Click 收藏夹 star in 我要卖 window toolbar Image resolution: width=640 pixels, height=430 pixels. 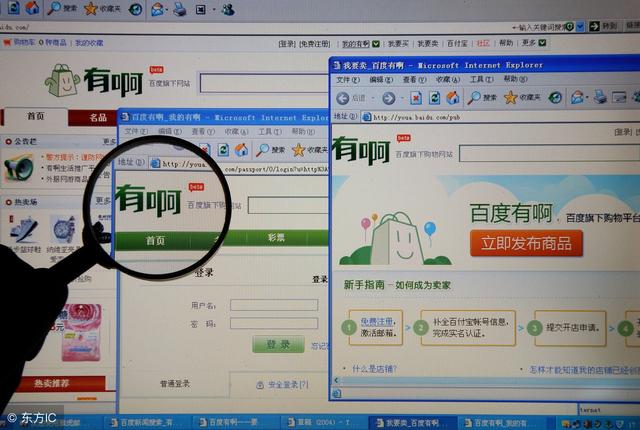click(x=511, y=98)
